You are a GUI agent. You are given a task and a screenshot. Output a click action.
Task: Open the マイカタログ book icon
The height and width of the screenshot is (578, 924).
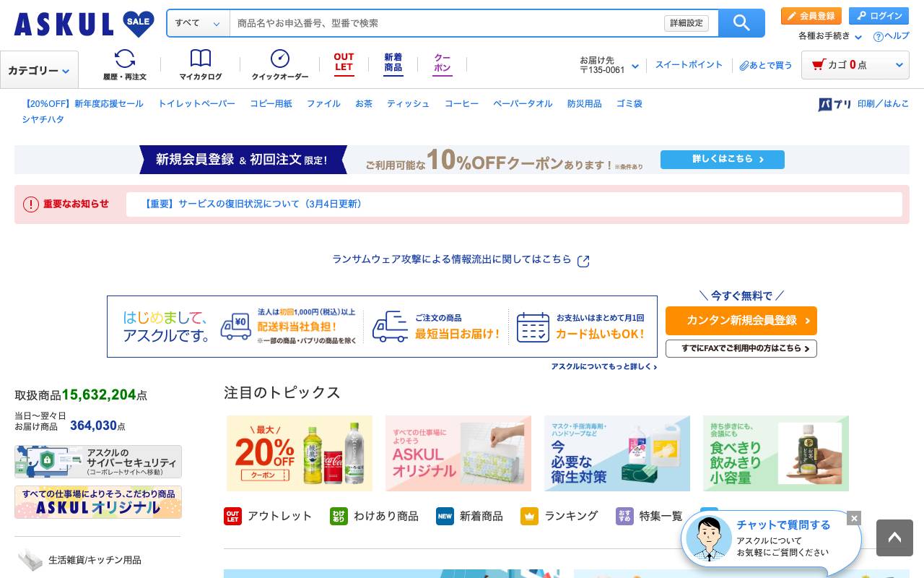[x=200, y=58]
